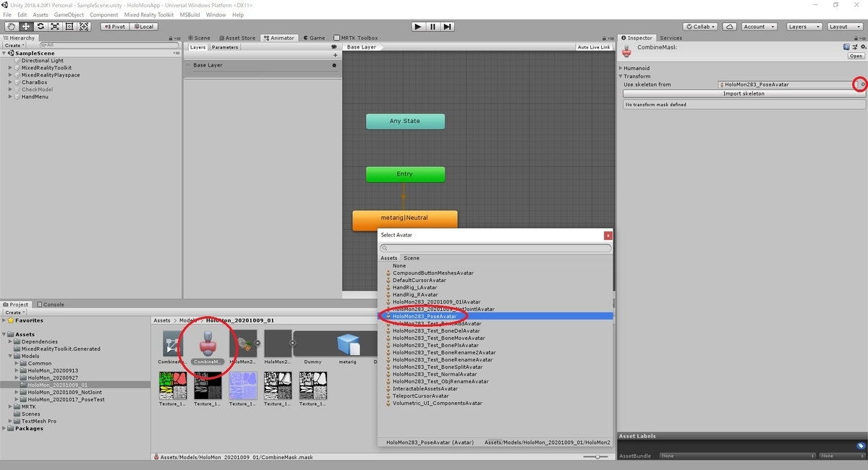
Task: Collapse the Models folder
Action: click(11, 356)
